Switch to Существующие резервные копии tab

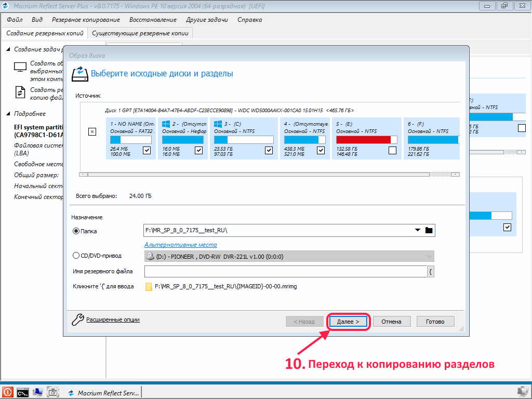coord(140,33)
